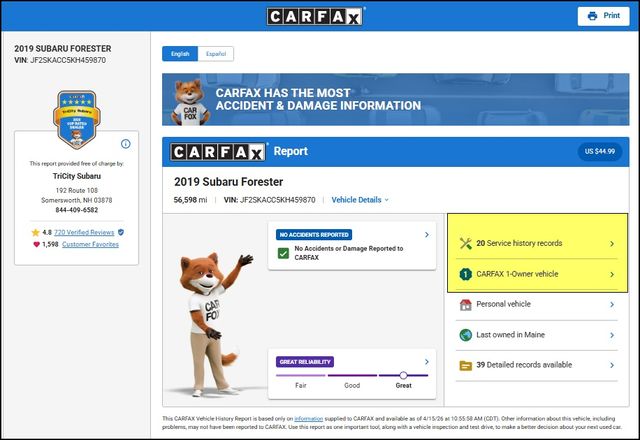This screenshot has height=440, width=640.
Task: Click the printer icon on the Print button
Action: click(592, 16)
